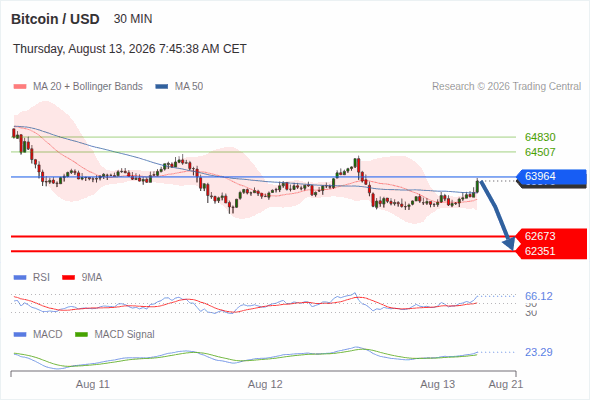Click the red 62673 support price tag
This screenshot has height=400, width=590.
tap(551, 236)
